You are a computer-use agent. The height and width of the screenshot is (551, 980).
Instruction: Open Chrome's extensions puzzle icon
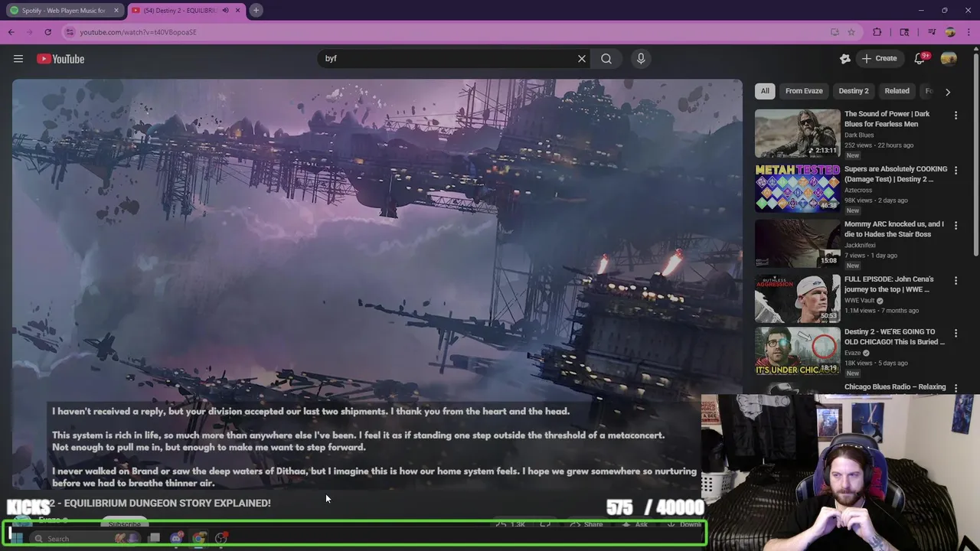[877, 32]
